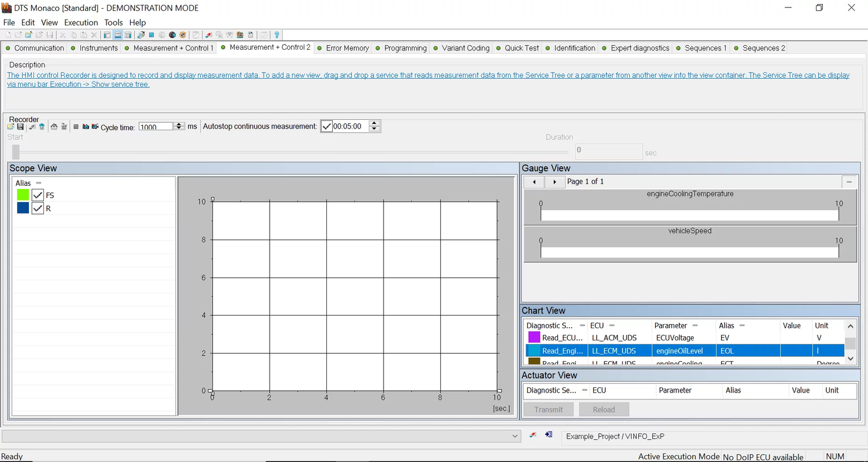Click the recorder's open folder icon
This screenshot has width=868, height=462.
point(10,127)
